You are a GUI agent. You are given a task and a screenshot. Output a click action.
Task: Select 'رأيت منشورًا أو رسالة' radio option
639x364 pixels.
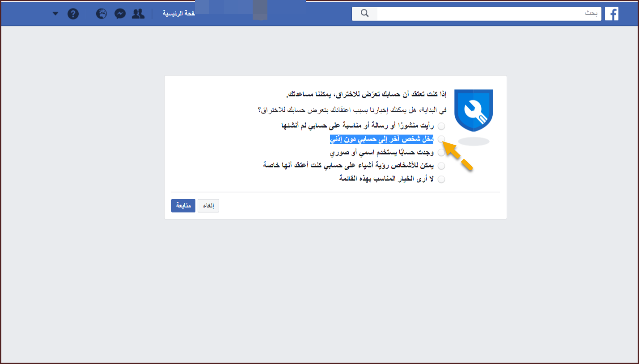tap(441, 126)
